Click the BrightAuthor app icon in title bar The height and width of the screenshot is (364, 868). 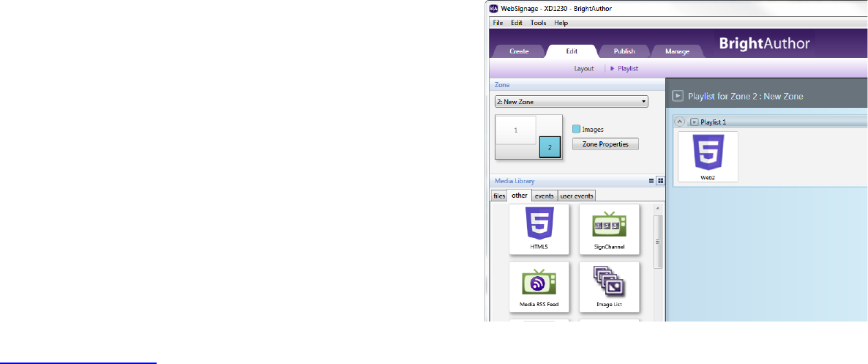tap(494, 8)
